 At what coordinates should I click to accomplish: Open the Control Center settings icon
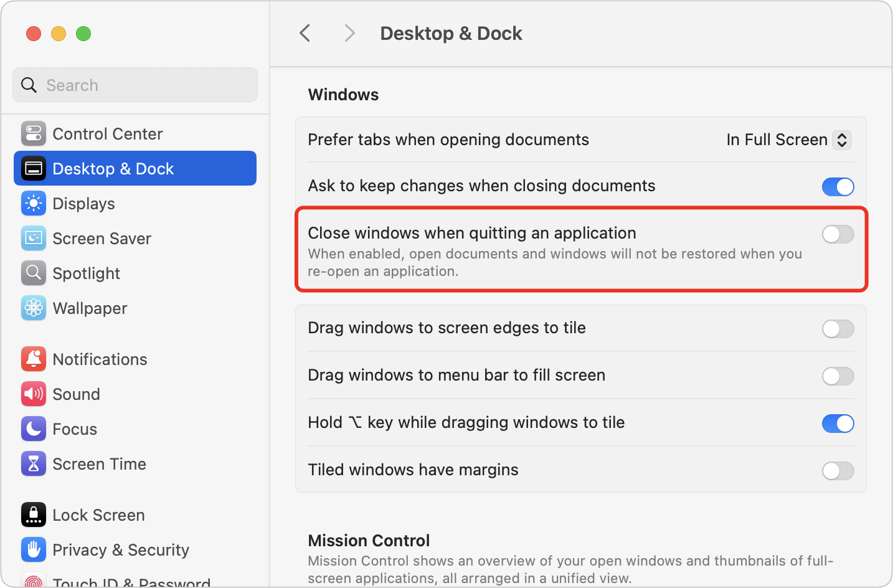pyautogui.click(x=34, y=134)
